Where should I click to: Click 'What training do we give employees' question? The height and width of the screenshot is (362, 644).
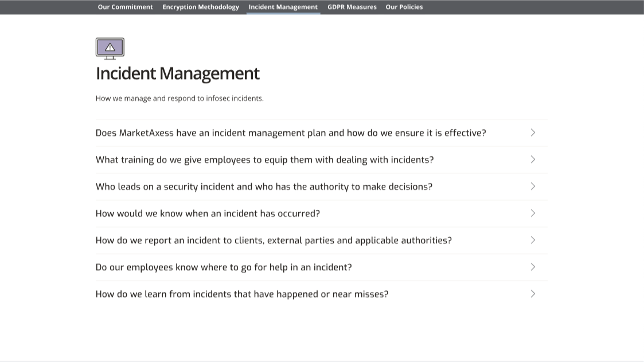click(264, 160)
